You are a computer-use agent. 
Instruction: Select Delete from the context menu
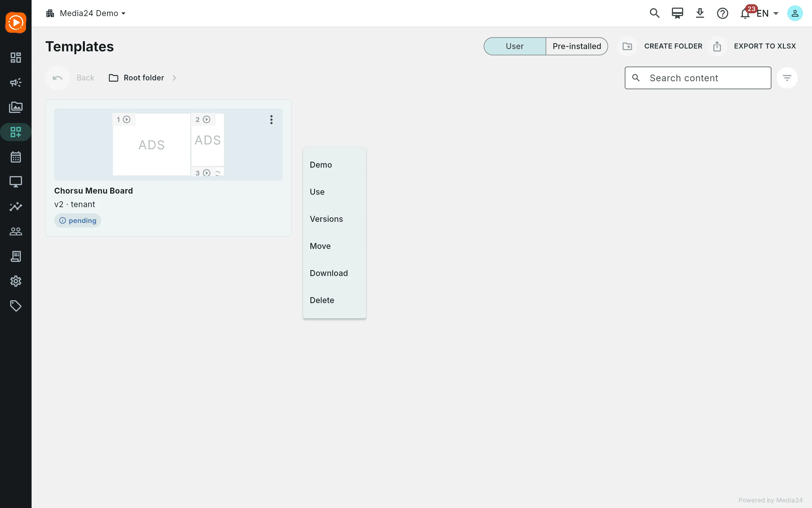[335, 300]
